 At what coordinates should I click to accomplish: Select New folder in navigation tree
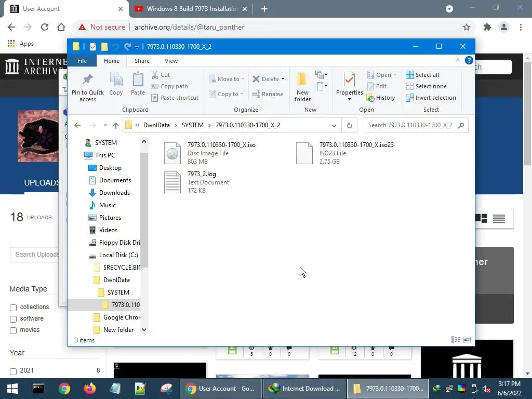pyautogui.click(x=114, y=330)
